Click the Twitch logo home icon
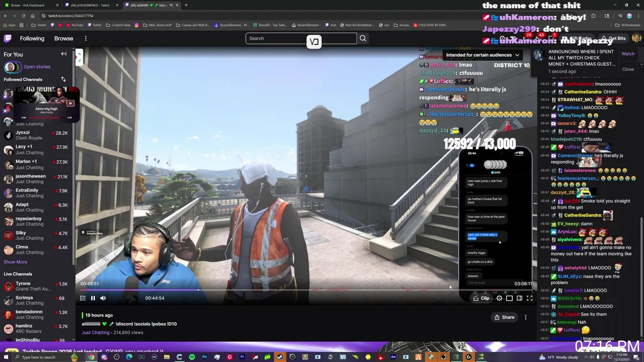644x362 pixels. (8, 38)
